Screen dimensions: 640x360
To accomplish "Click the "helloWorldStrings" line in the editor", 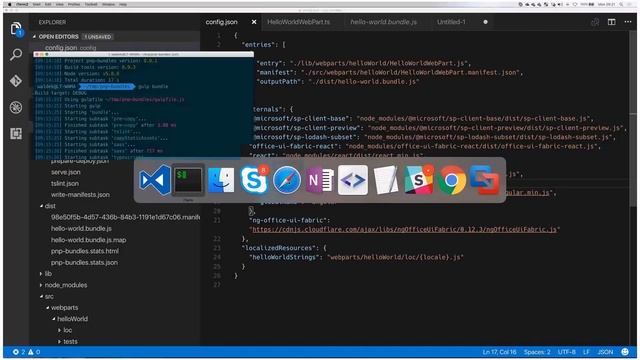I will [356, 257].
